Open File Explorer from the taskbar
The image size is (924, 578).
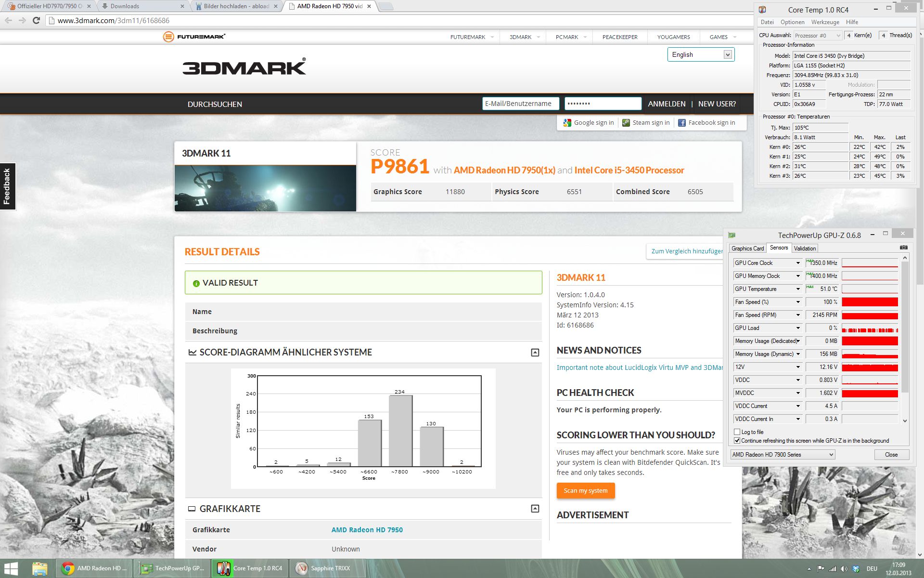40,568
